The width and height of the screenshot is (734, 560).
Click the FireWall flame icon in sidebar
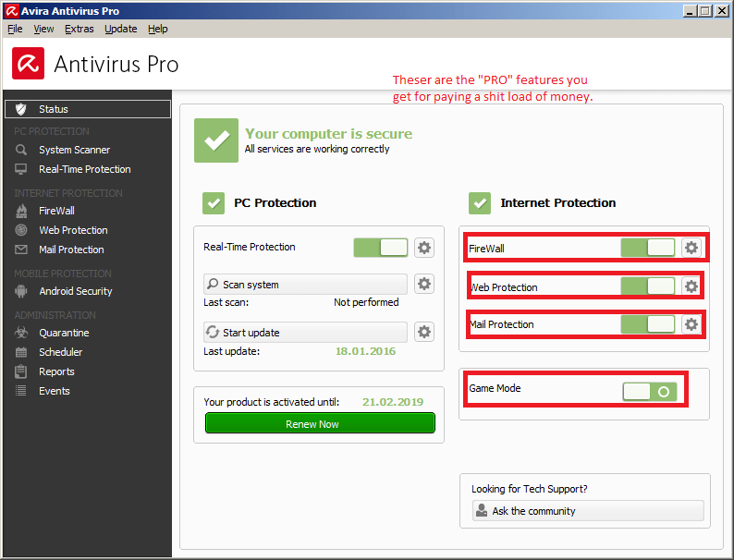tap(21, 211)
